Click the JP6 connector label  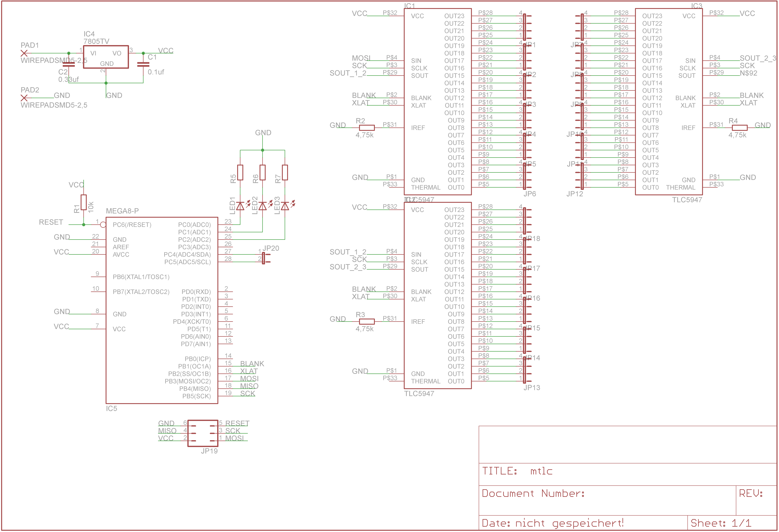[x=530, y=194]
